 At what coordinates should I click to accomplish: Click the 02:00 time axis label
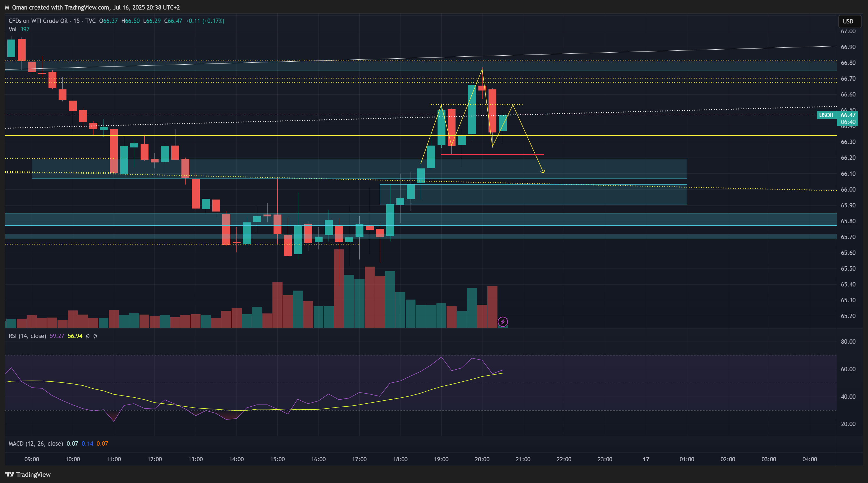point(727,459)
